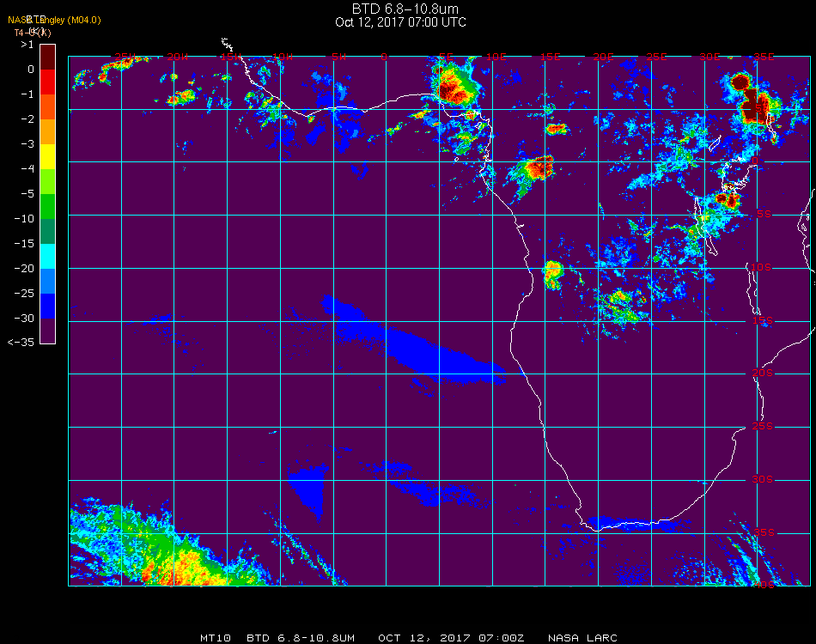This screenshot has height=644, width=816.
Task: Click the orange swatch in the color scale
Action: pyautogui.click(x=47, y=131)
